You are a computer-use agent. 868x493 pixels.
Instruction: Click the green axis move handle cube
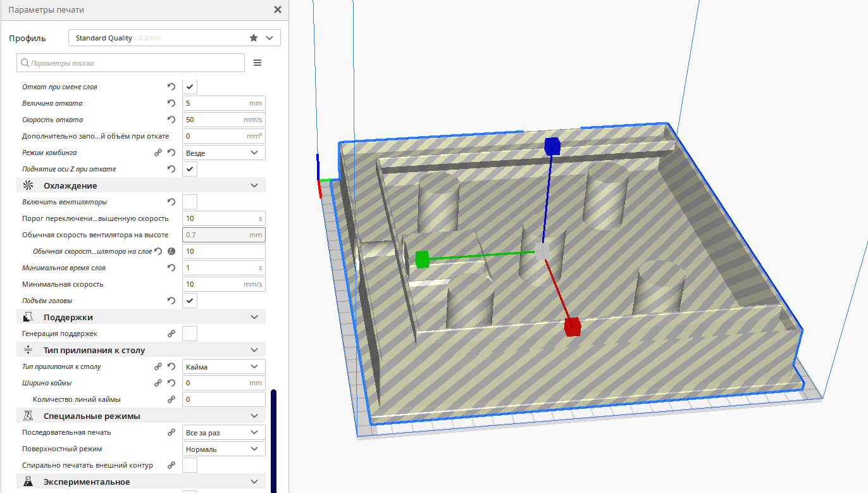pos(422,259)
